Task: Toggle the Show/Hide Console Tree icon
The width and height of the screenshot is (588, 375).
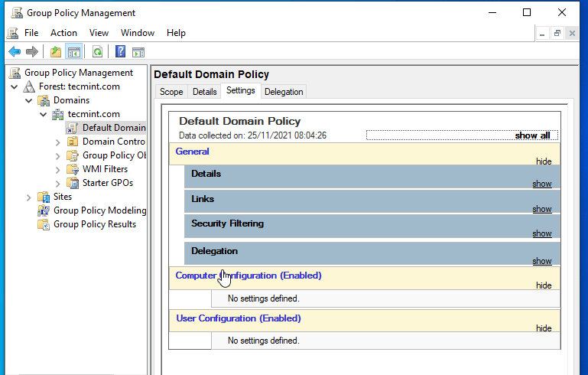Action: point(74,52)
